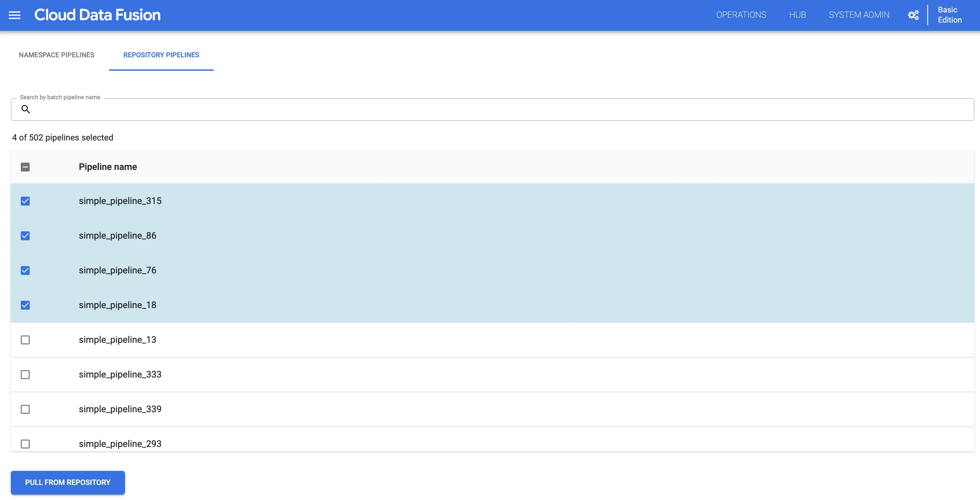980x500 pixels.
Task: Switch to NAMESPACE PIPELINES tab
Action: 57,54
